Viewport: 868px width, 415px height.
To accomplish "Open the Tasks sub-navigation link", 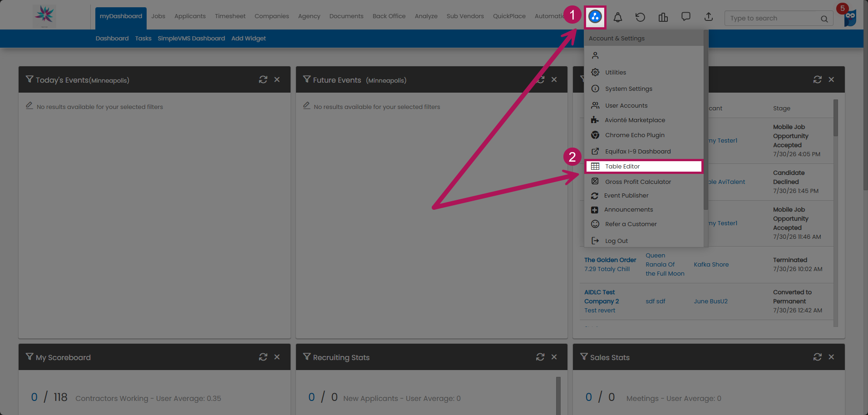I will click(143, 38).
